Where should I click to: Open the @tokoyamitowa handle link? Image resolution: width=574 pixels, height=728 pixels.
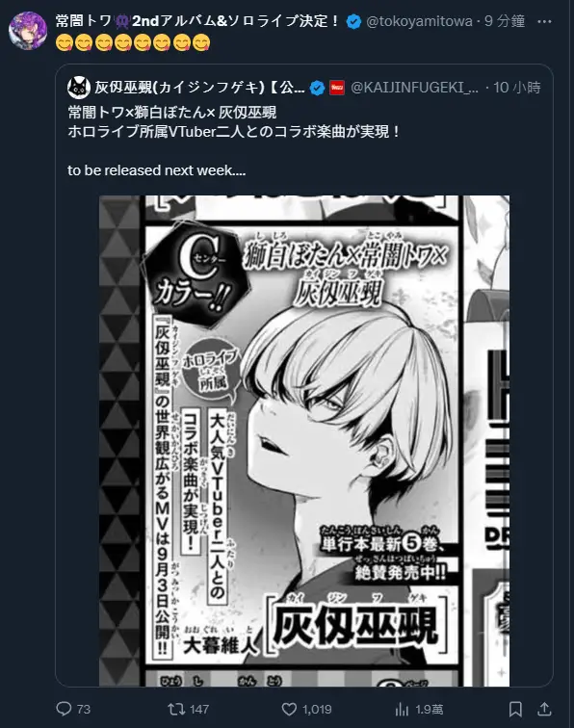coord(419,21)
